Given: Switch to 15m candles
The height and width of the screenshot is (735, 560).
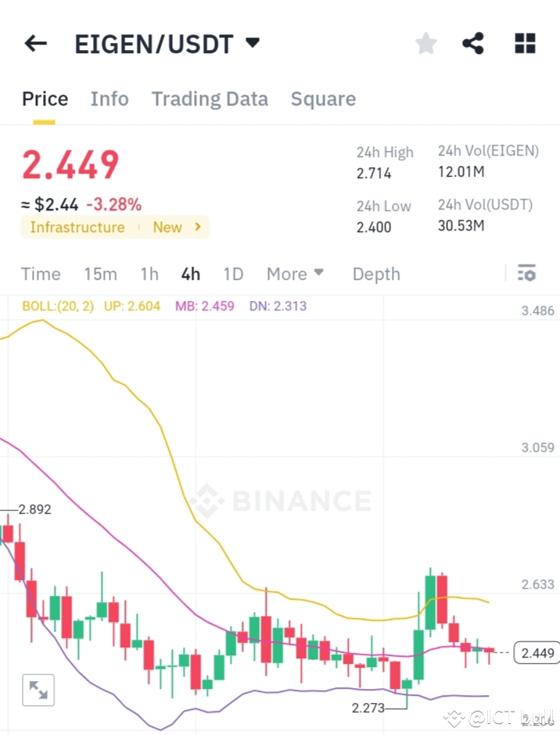Looking at the screenshot, I should click(100, 274).
